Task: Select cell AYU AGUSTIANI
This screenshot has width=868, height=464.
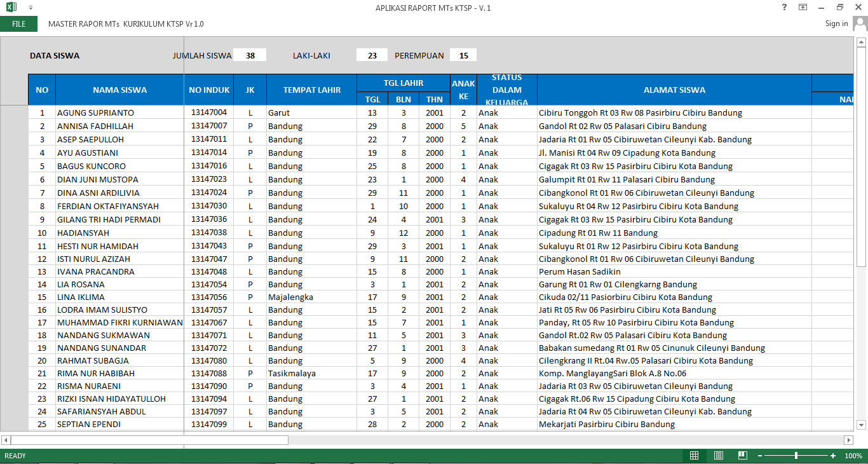Action: pos(120,153)
